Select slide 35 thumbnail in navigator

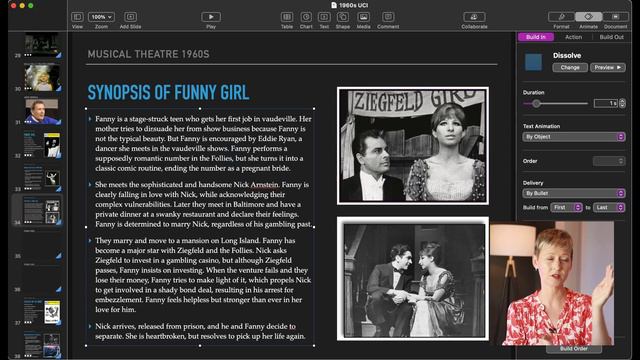coord(42,245)
